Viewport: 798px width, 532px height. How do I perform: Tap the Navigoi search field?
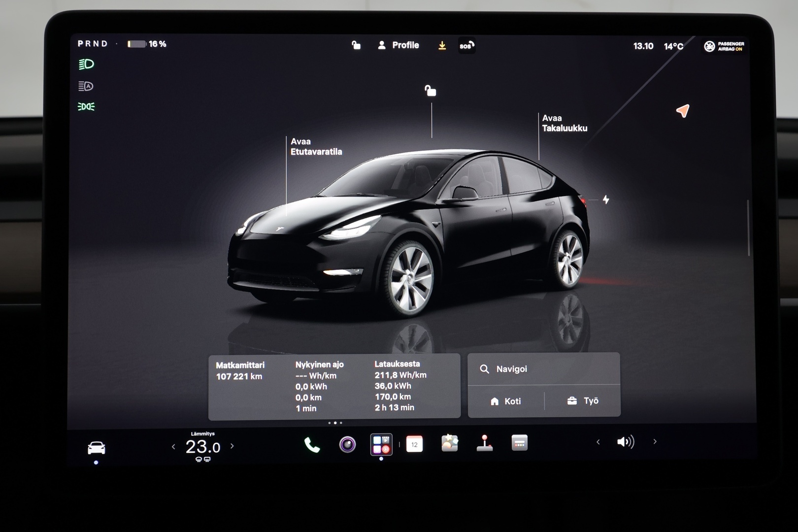[544, 369]
